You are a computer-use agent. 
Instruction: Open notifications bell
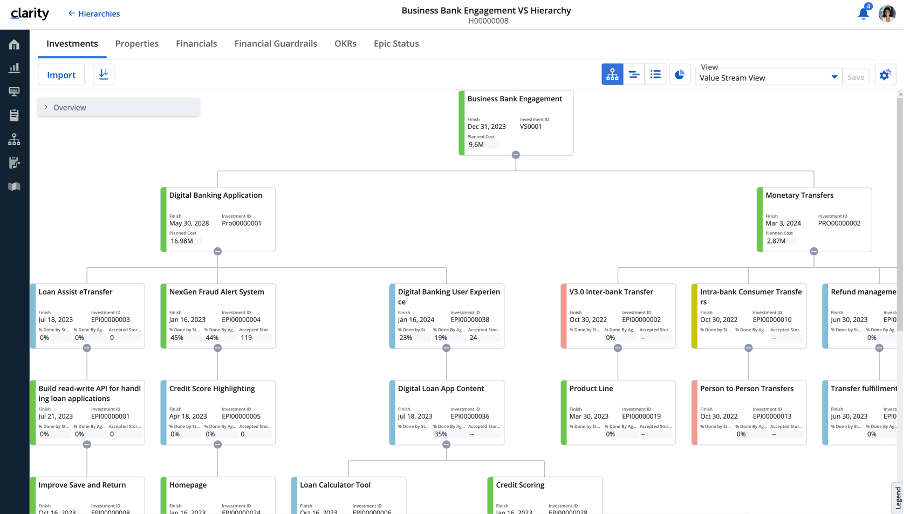coord(864,13)
